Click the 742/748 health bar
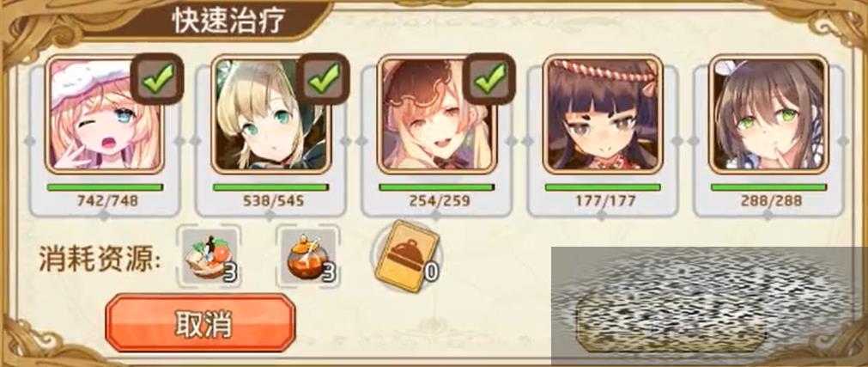Image resolution: width=868 pixels, height=367 pixels. pos(105,187)
